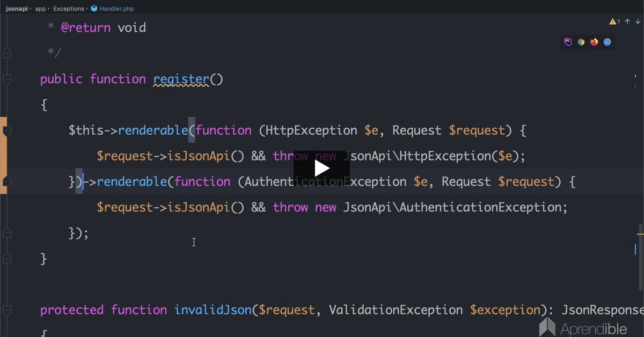Select Exceptions folder in the breadcrumb bar

tap(69, 9)
